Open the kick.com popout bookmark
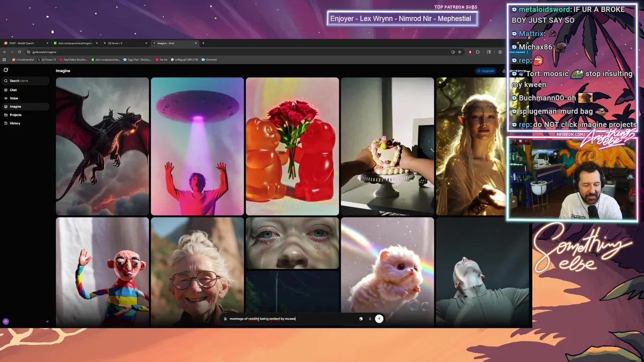The width and height of the screenshot is (644, 362). tap(106, 60)
